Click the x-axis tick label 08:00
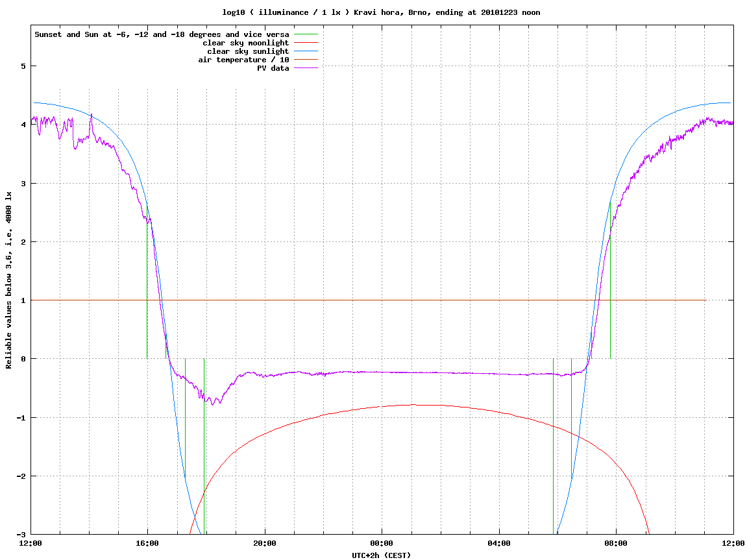Image resolution: width=747 pixels, height=560 pixels. (617, 543)
